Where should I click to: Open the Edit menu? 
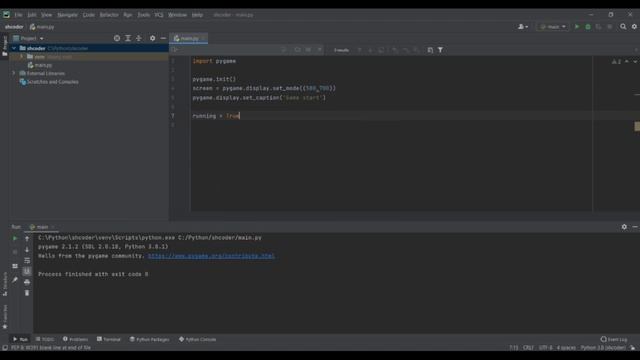pyautogui.click(x=32, y=15)
